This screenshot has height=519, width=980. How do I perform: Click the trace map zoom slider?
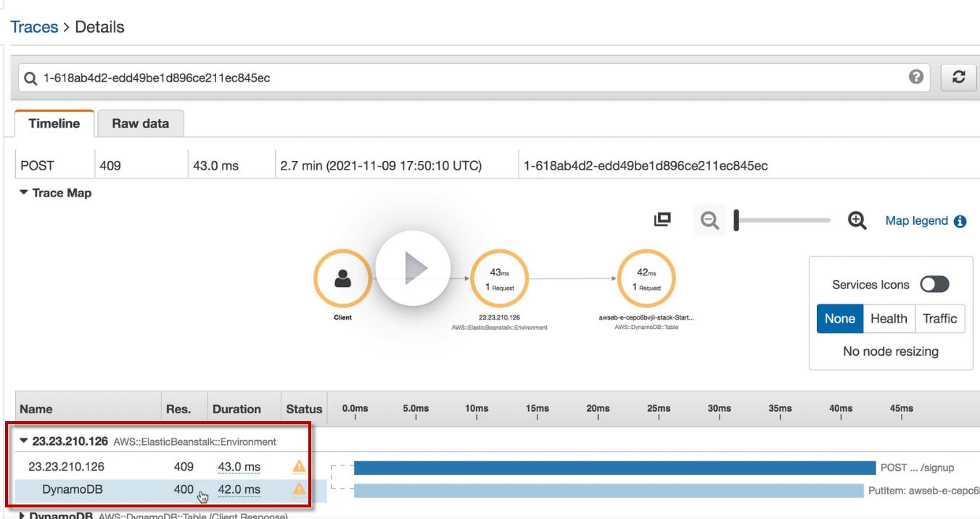tap(783, 220)
